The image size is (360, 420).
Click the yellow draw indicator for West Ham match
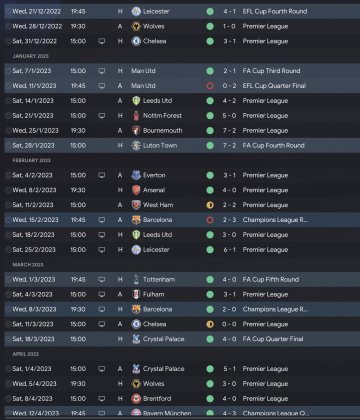pos(210,205)
